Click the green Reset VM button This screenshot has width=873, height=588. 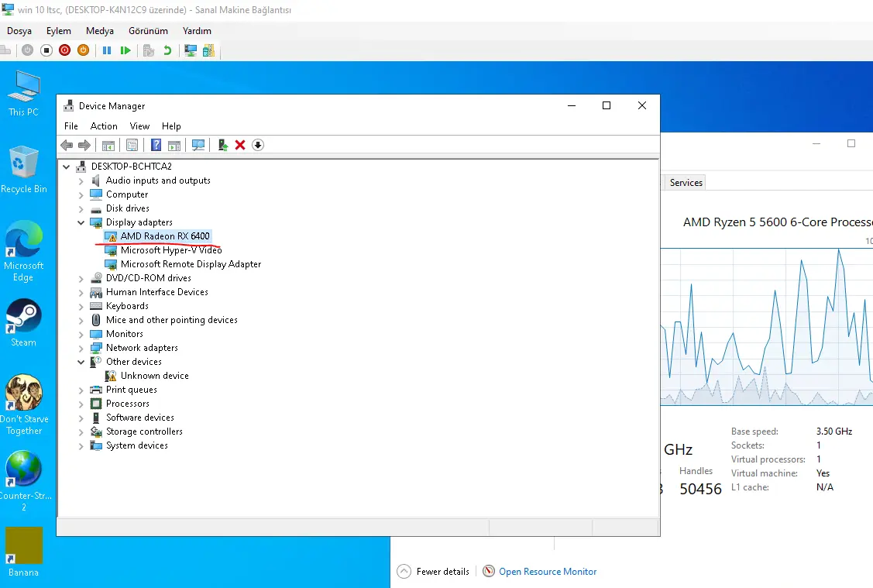tap(125, 50)
